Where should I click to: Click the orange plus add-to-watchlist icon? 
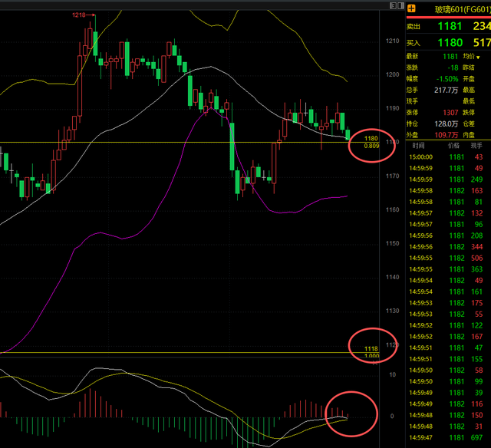[x=411, y=8]
